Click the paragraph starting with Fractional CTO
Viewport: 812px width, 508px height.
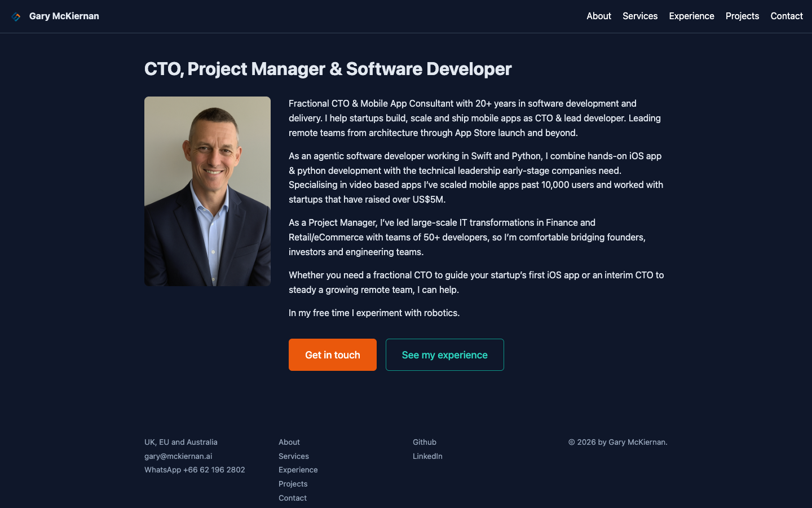click(x=475, y=118)
